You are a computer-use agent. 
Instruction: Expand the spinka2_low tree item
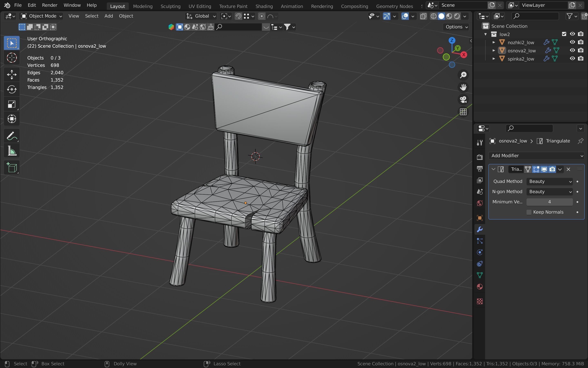[493, 59]
